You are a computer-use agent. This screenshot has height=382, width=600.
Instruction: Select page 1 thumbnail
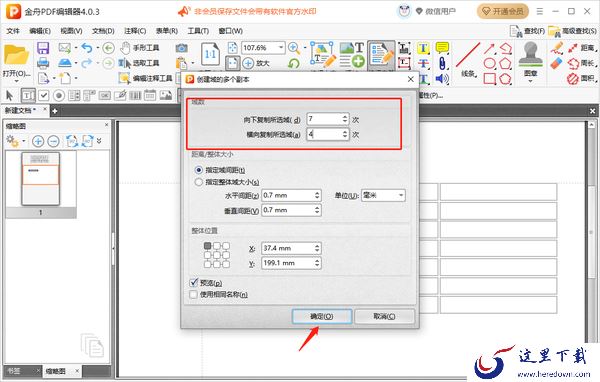41,179
